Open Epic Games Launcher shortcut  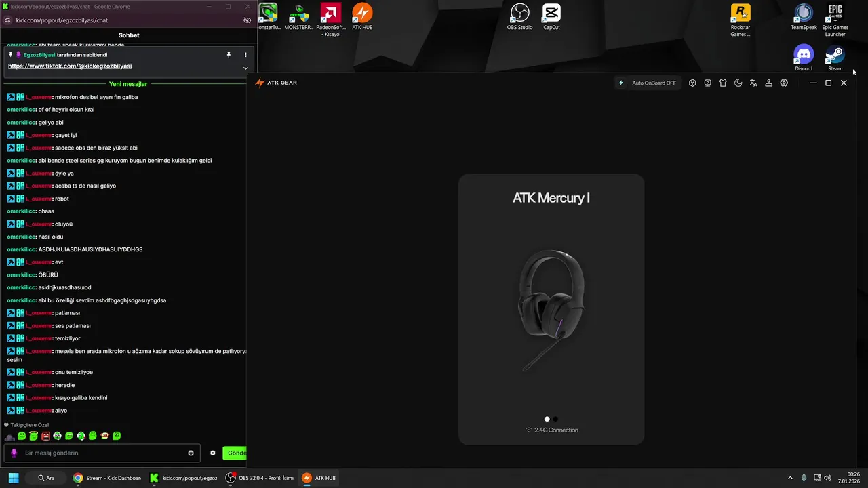pos(835,20)
